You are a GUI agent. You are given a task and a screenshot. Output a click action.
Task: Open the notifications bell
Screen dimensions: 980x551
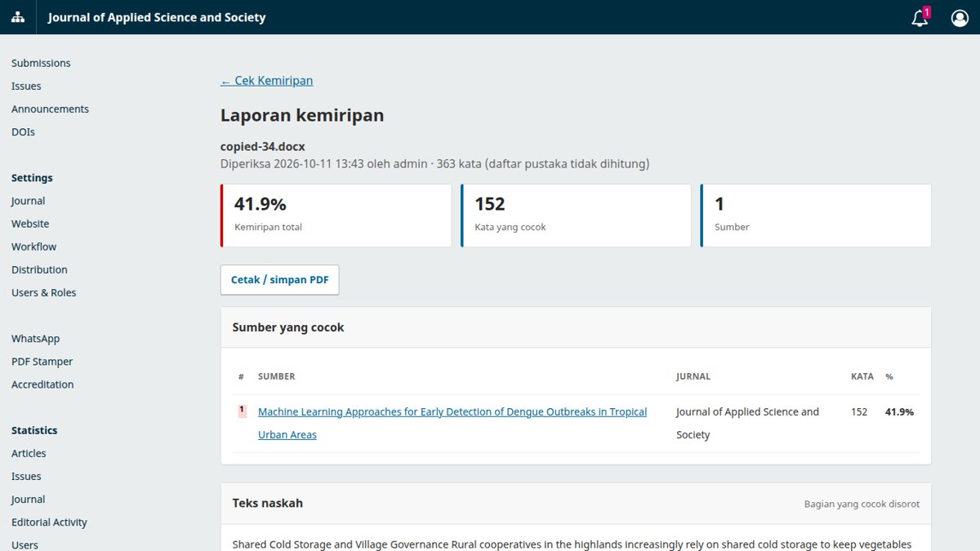[x=920, y=17]
